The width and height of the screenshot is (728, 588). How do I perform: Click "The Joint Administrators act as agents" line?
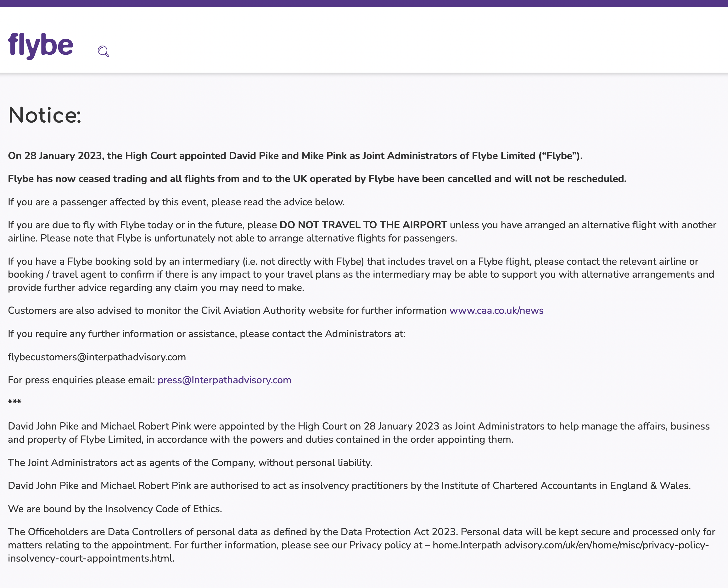pos(190,463)
